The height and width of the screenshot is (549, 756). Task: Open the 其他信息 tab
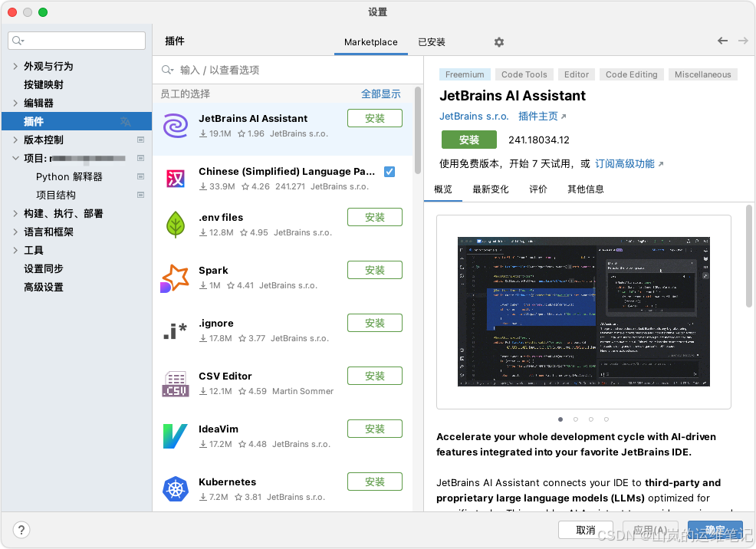pyautogui.click(x=585, y=189)
